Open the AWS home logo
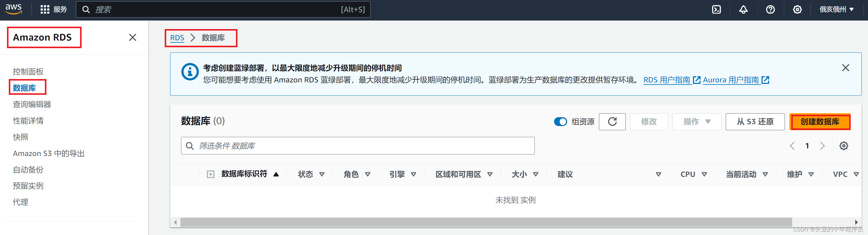The image size is (868, 235). coord(14,9)
